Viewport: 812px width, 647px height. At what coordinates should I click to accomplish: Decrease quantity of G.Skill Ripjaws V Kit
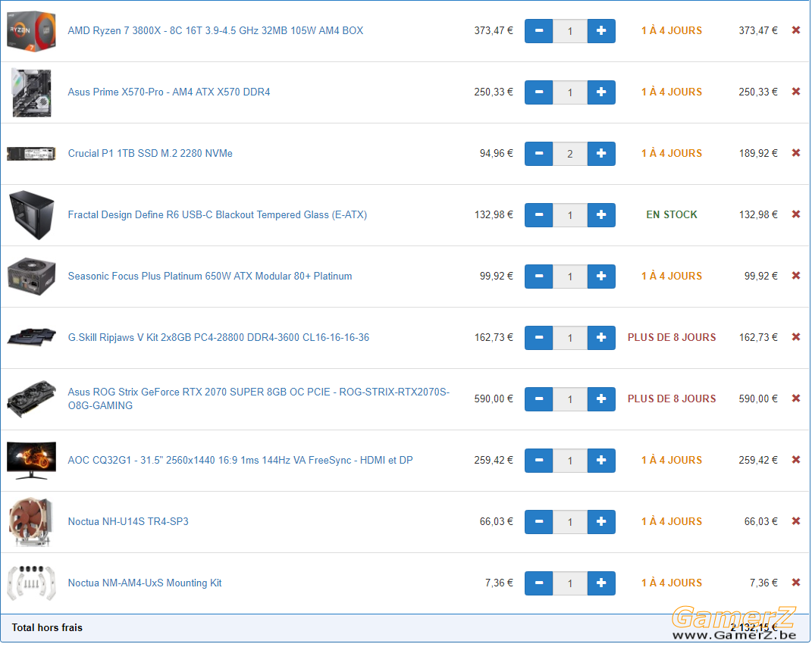click(x=538, y=338)
